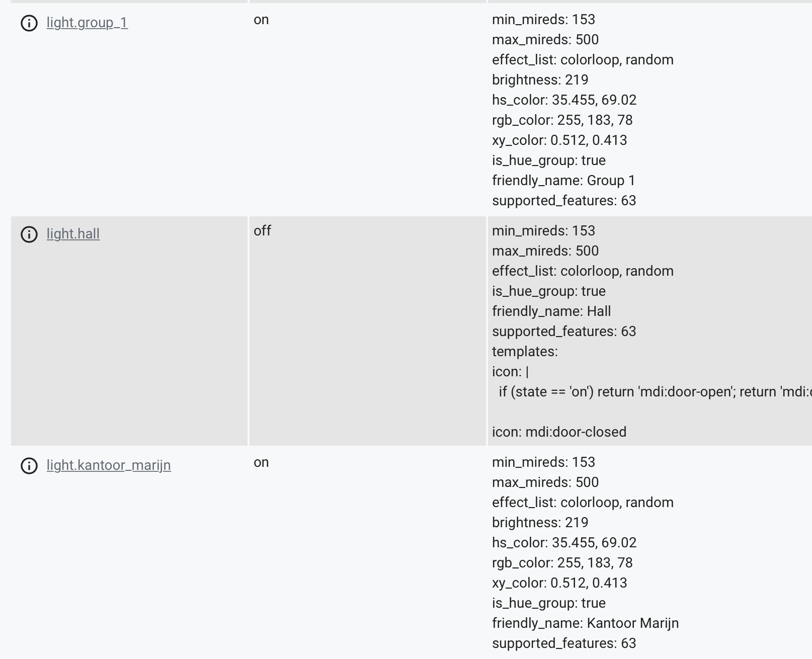Select the info badge next to the Hall row

29,233
